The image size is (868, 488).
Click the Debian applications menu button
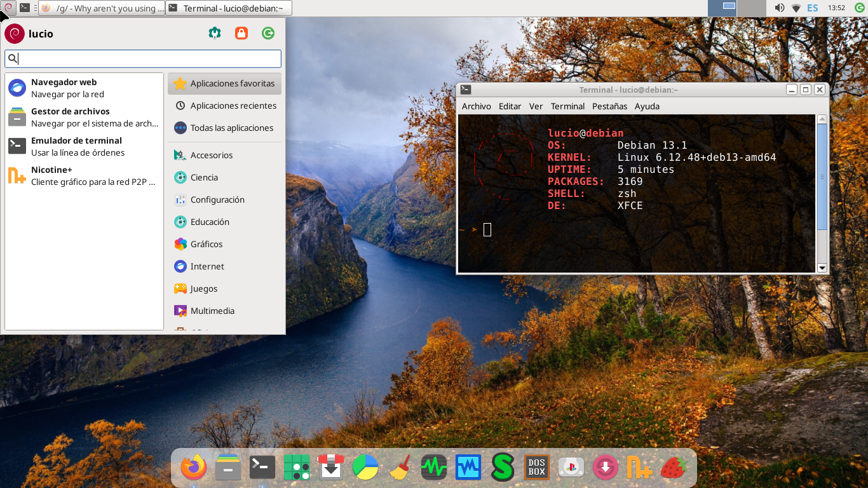point(8,8)
